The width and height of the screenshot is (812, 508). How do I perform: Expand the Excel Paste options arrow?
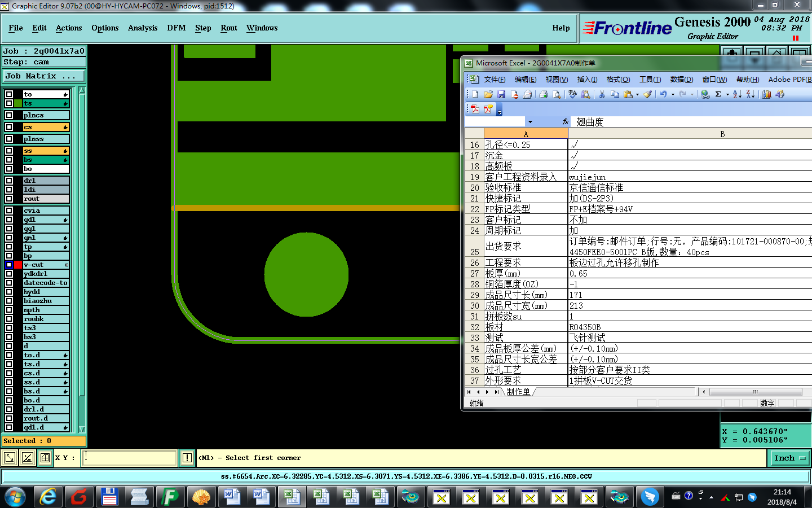tap(637, 94)
